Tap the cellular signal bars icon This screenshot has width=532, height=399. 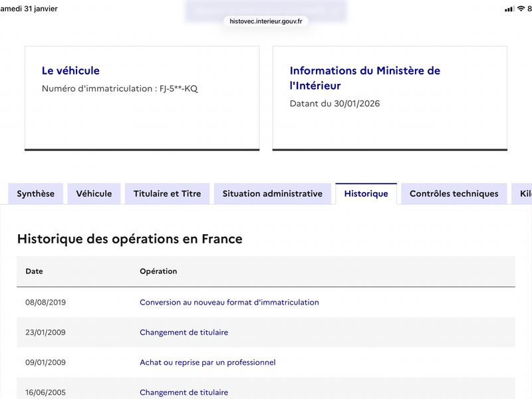509,9
